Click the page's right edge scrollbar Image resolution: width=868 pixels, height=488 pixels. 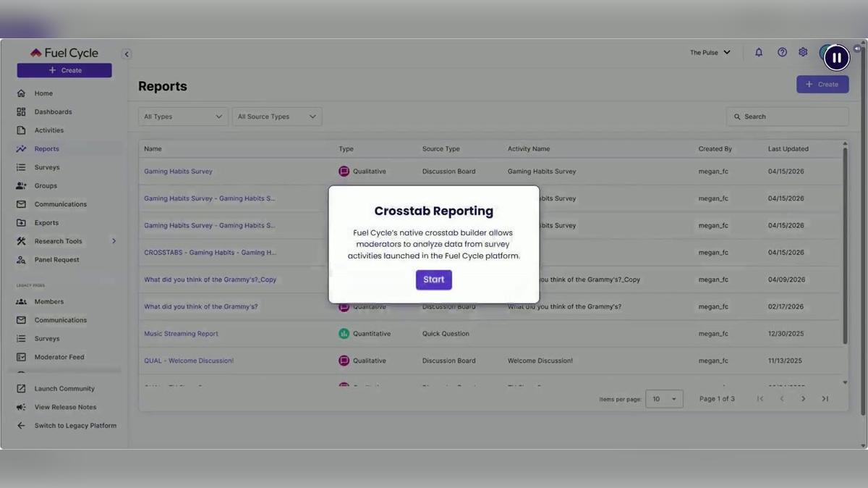(862, 230)
